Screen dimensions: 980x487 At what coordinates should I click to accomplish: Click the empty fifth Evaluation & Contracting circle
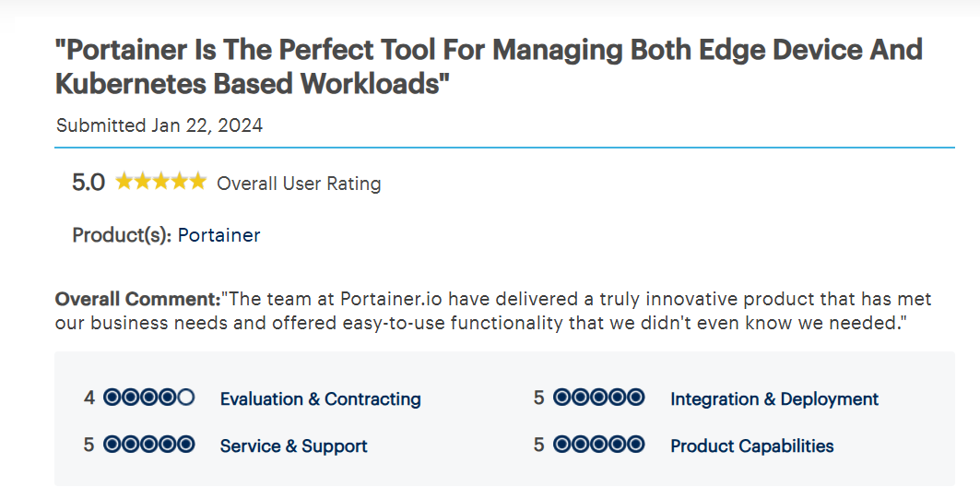tap(185, 397)
